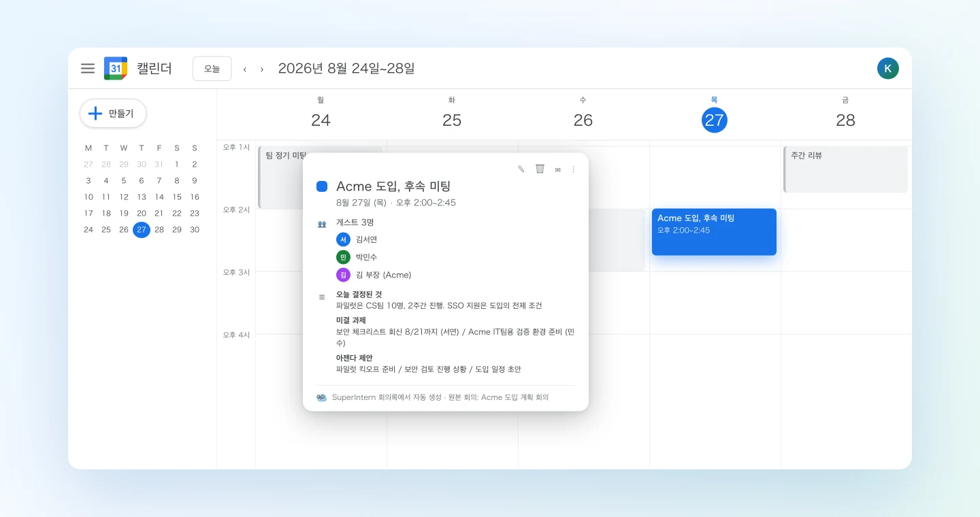Pick date 3 in the mini calendar
The image size is (980, 517).
tap(88, 181)
